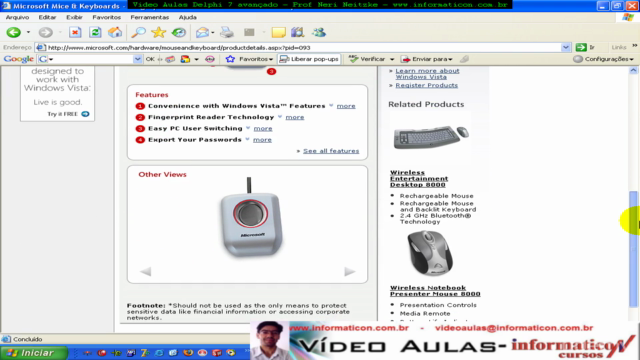The image size is (640, 360).
Task: Click the Ir green go arrow
Action: [581, 47]
